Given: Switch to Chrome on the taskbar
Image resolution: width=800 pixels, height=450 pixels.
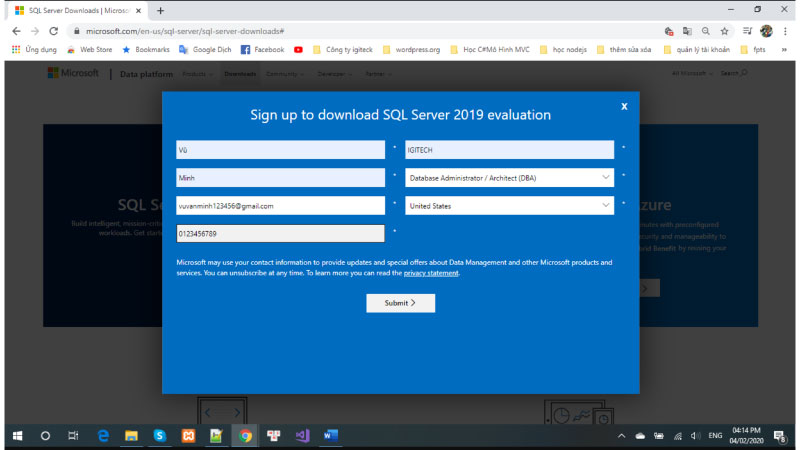Looking at the screenshot, I should click(x=245, y=436).
